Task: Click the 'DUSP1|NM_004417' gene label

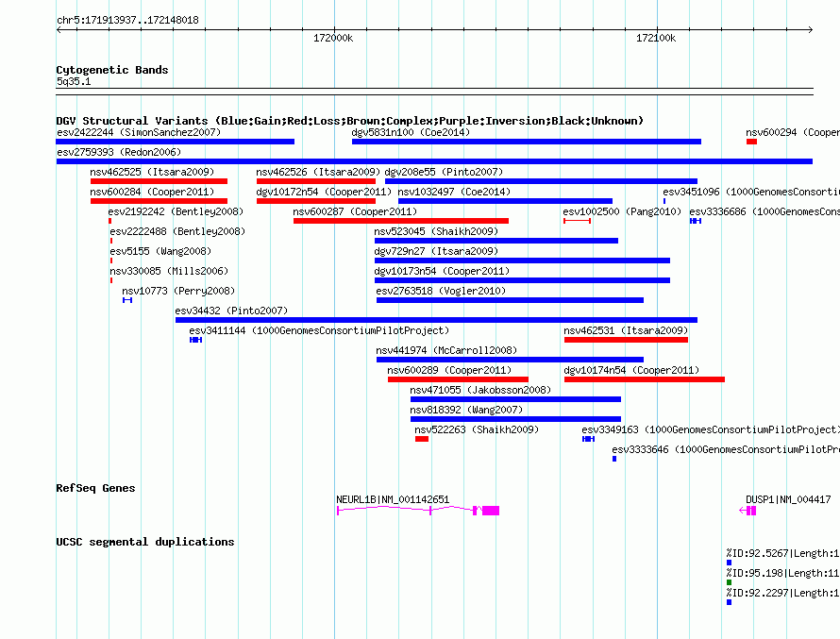Action: point(789,499)
